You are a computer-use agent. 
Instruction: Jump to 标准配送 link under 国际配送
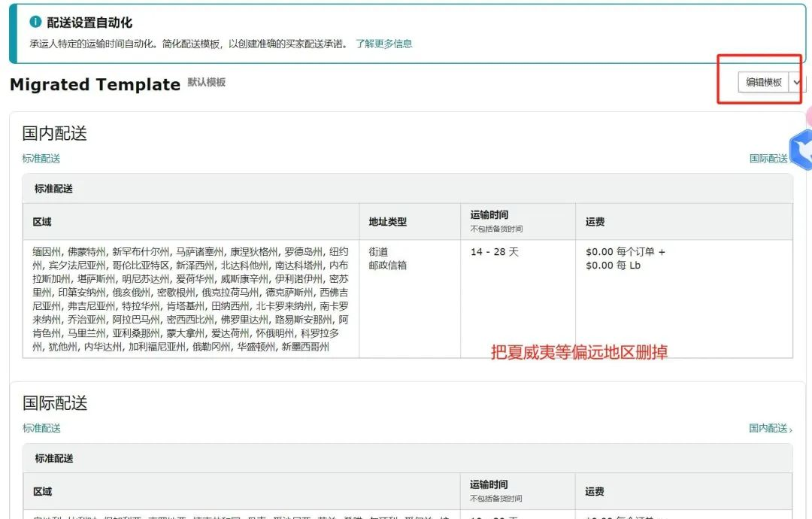coord(41,428)
